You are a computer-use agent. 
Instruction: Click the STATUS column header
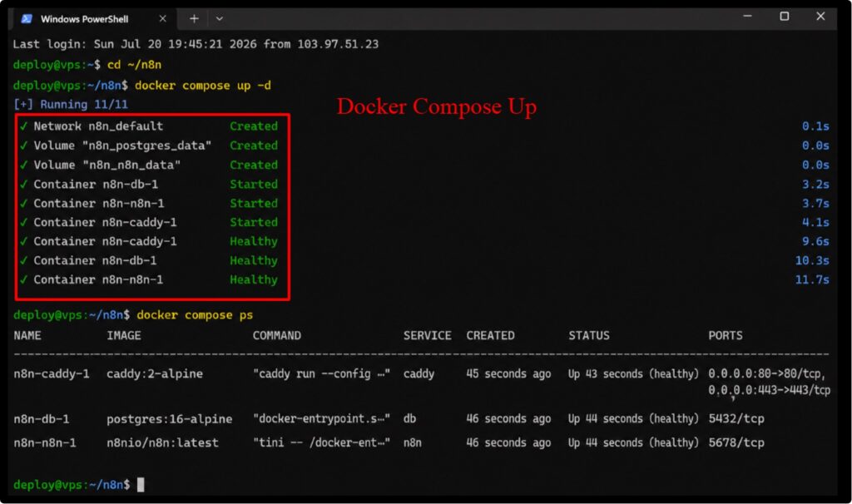(x=589, y=336)
